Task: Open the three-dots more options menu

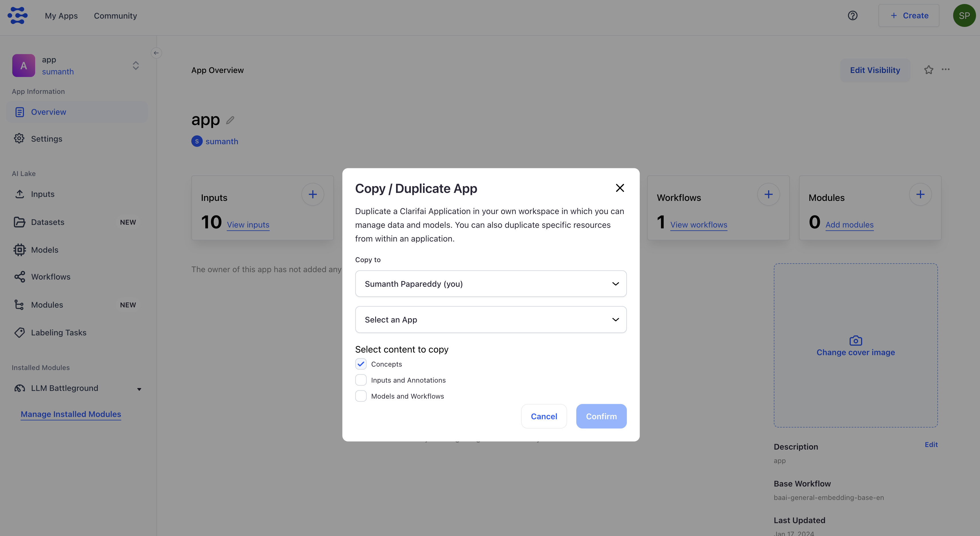Action: 946,70
